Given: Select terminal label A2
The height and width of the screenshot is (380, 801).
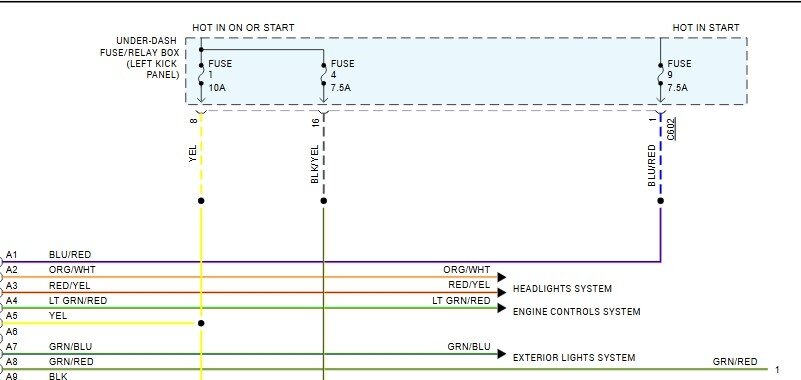Looking at the screenshot, I should [11, 270].
